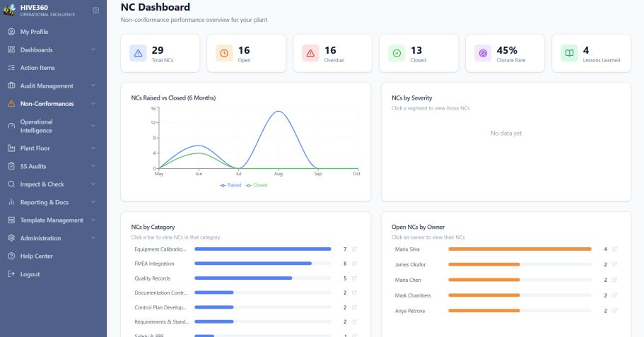This screenshot has height=337, width=644.
Task: Collapse the sidebar panel toggle icon
Action: tap(95, 11)
